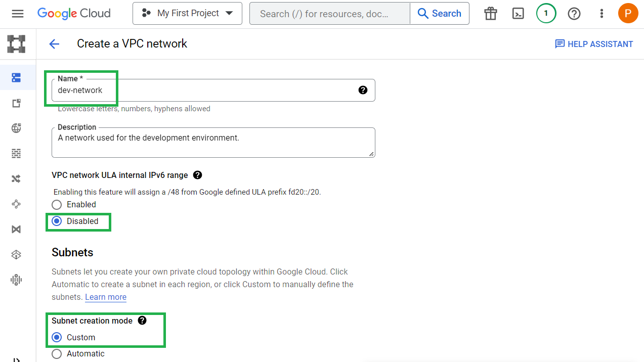Click help icon beside IPv6 range heading
Screen dimensions: 644x362
point(198,175)
